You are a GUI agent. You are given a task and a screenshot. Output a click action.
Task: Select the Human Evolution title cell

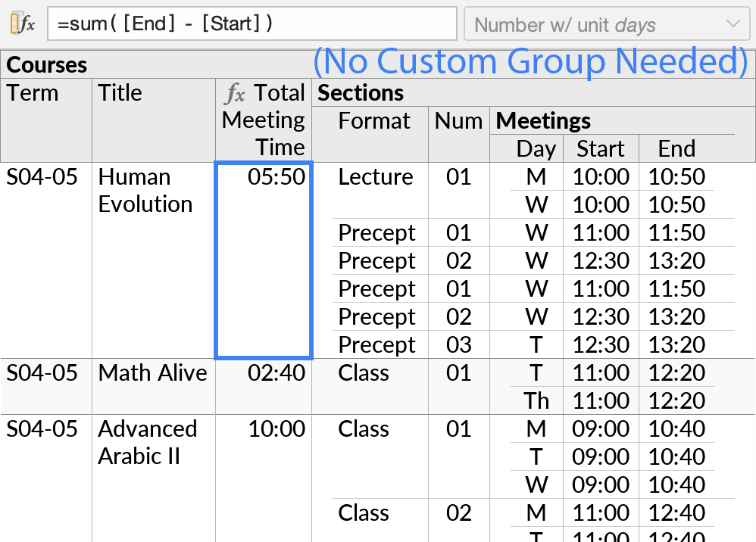point(148,190)
